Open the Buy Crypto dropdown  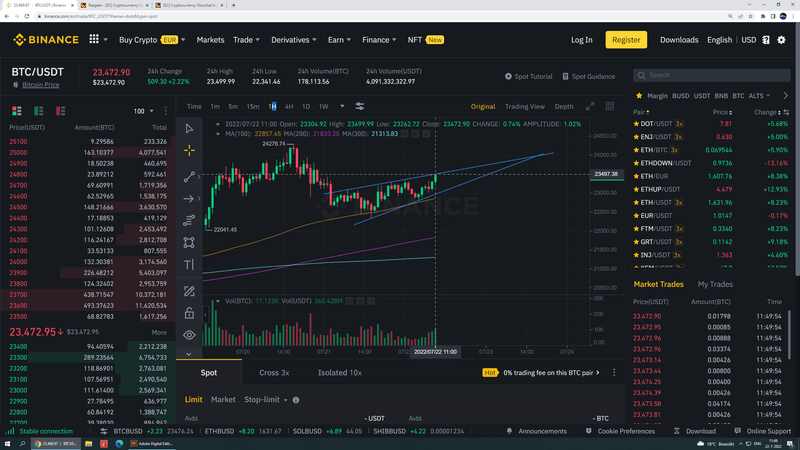[x=152, y=40]
